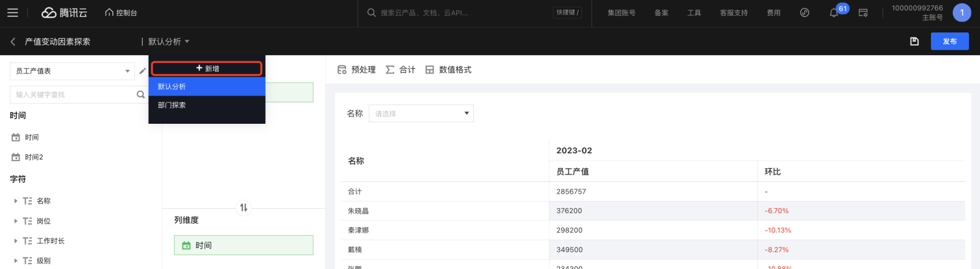Image resolution: width=980 pixels, height=269 pixels.
Task: Open the 费用 menu
Action: 774,12
